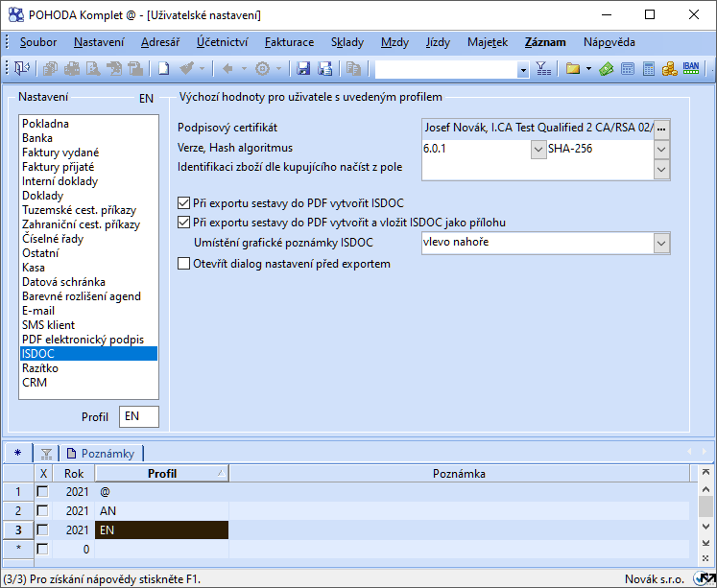Switch to the Poznámky tab
The image size is (717, 588).
[101, 453]
